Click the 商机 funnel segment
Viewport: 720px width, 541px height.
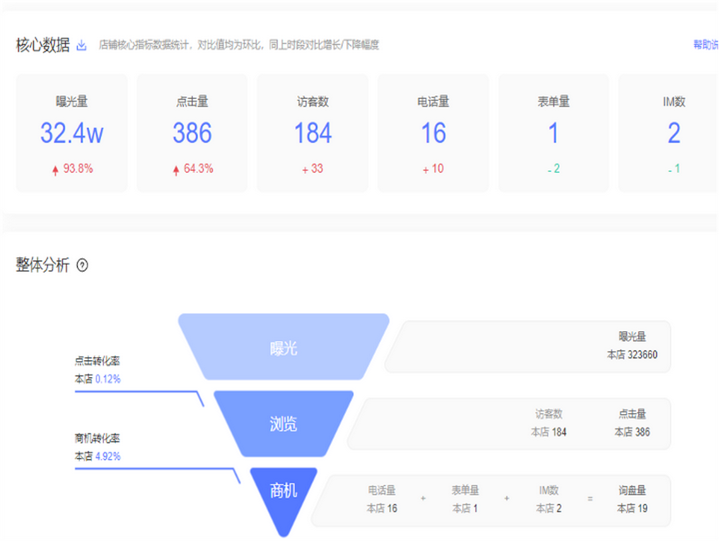click(283, 492)
